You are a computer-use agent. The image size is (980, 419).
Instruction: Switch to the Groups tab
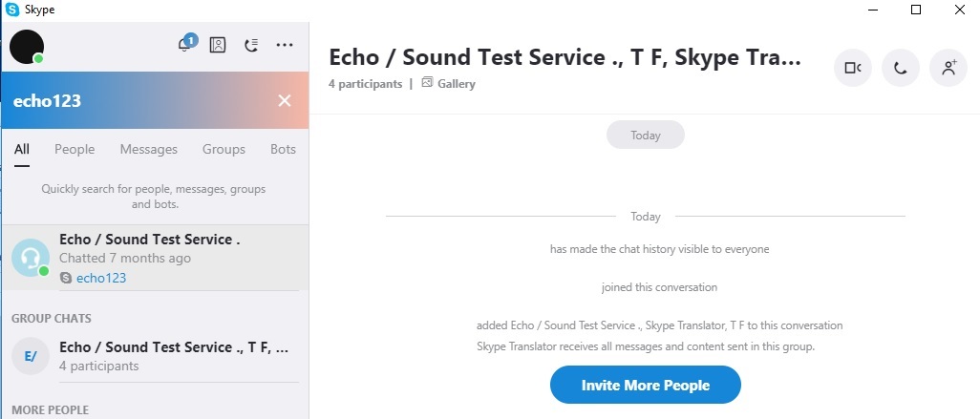pos(224,149)
